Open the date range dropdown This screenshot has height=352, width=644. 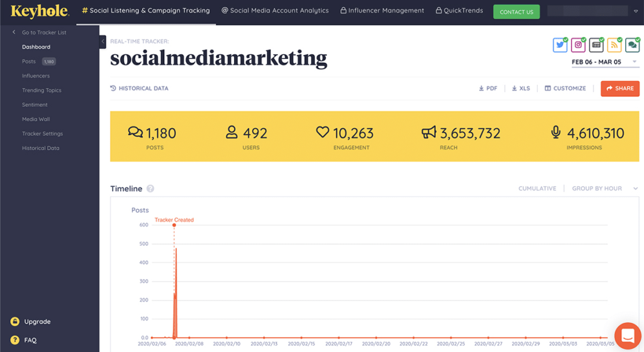(x=604, y=62)
